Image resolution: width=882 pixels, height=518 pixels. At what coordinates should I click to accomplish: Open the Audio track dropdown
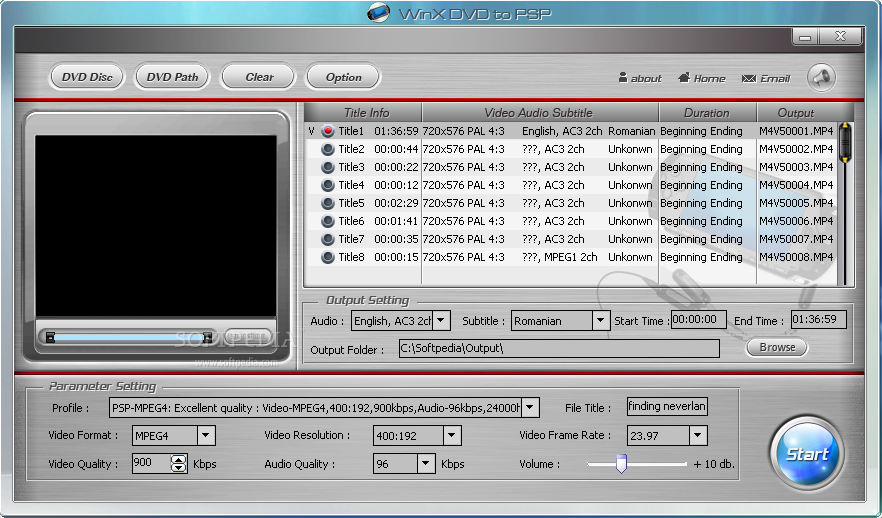441,321
